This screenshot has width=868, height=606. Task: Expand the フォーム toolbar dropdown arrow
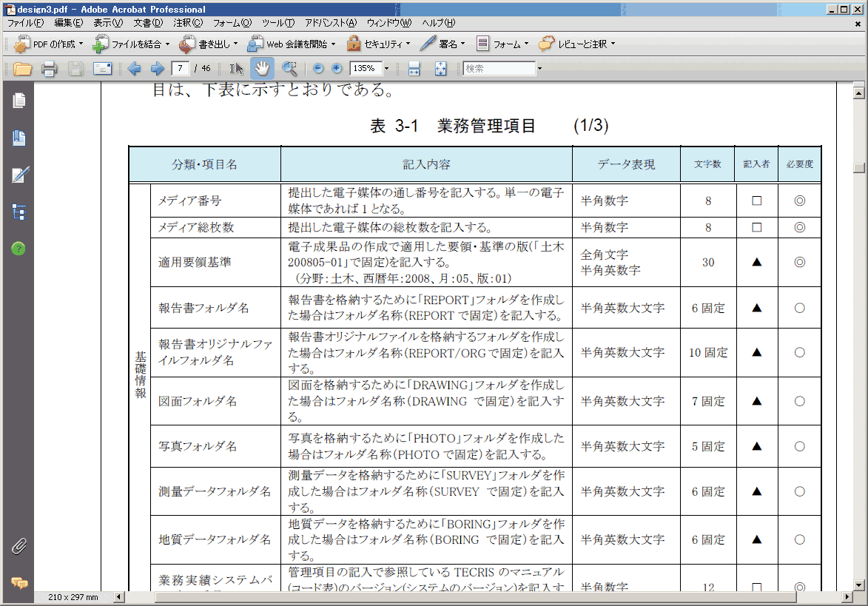[x=526, y=44]
